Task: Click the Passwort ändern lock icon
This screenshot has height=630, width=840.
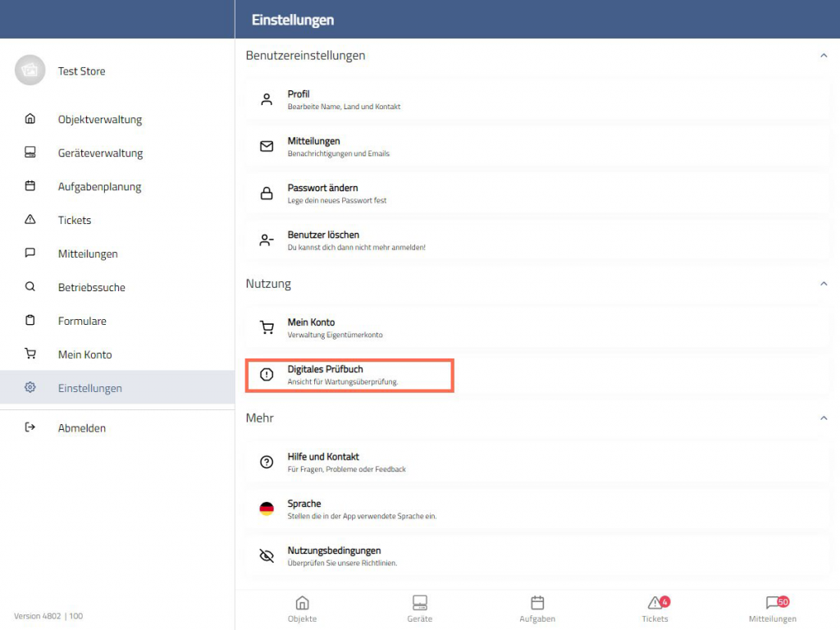Action: tap(267, 194)
